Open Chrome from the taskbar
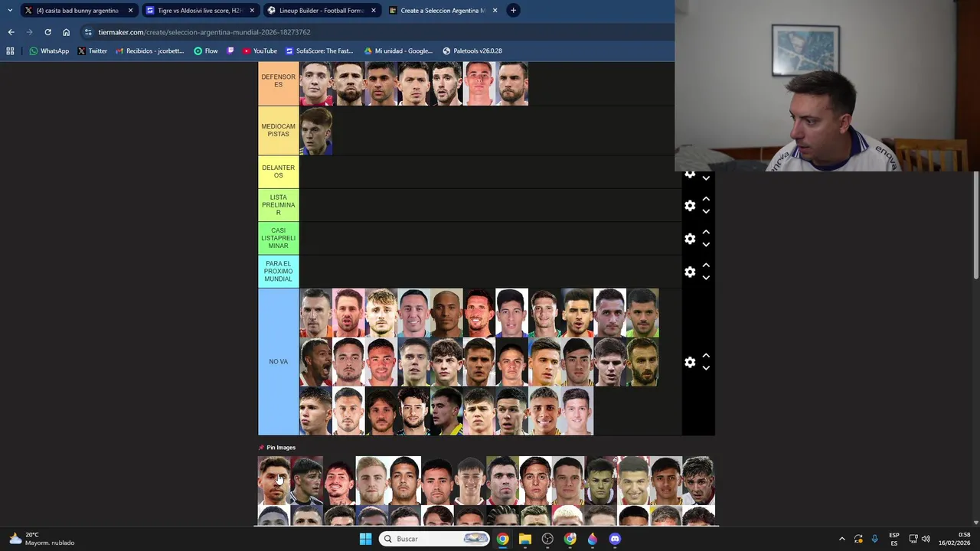The height and width of the screenshot is (551, 980). click(x=502, y=539)
